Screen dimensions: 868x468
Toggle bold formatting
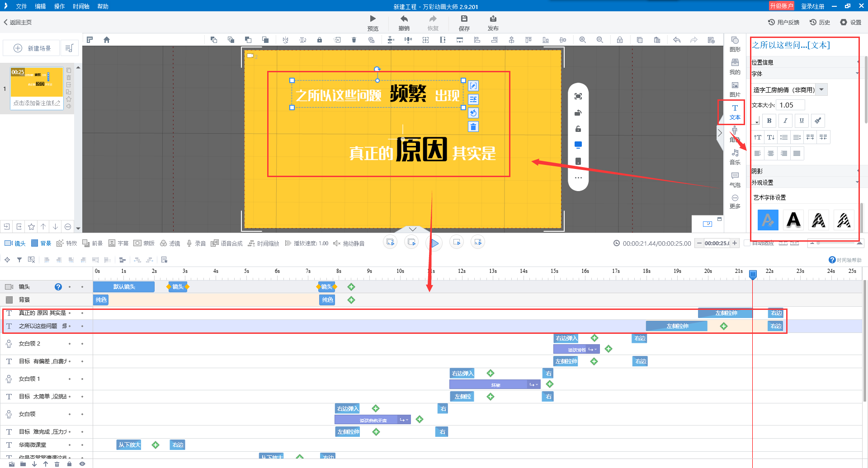(x=769, y=121)
